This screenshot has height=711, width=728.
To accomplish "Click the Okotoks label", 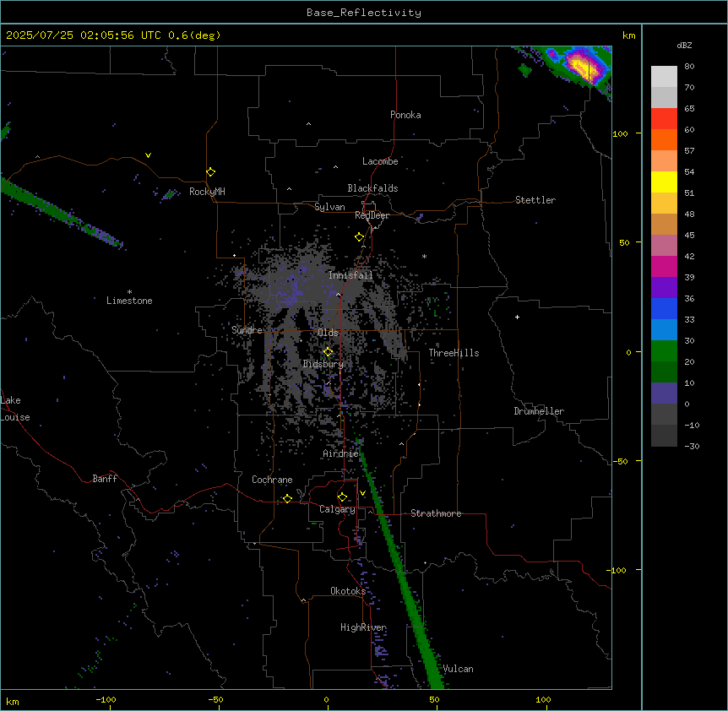I will click(x=348, y=591).
